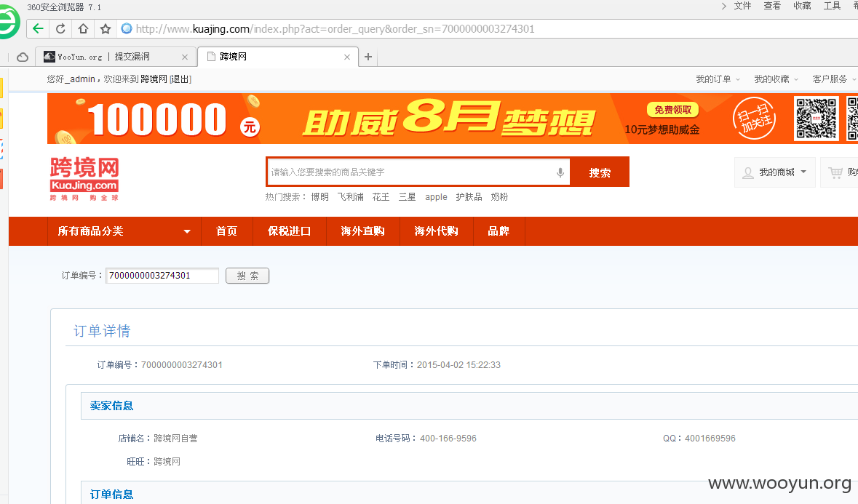Select hot search term 花王

381,197
